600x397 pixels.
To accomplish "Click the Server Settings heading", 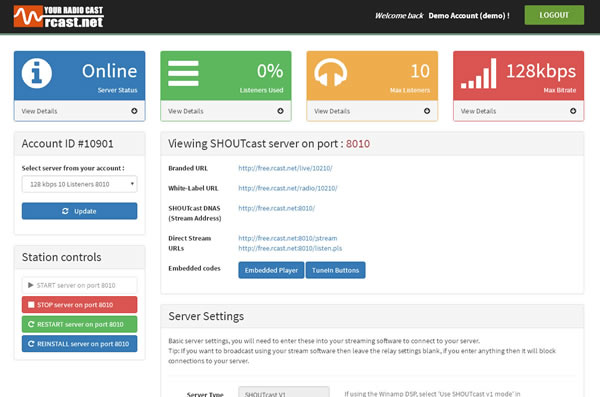I will pyautogui.click(x=206, y=316).
